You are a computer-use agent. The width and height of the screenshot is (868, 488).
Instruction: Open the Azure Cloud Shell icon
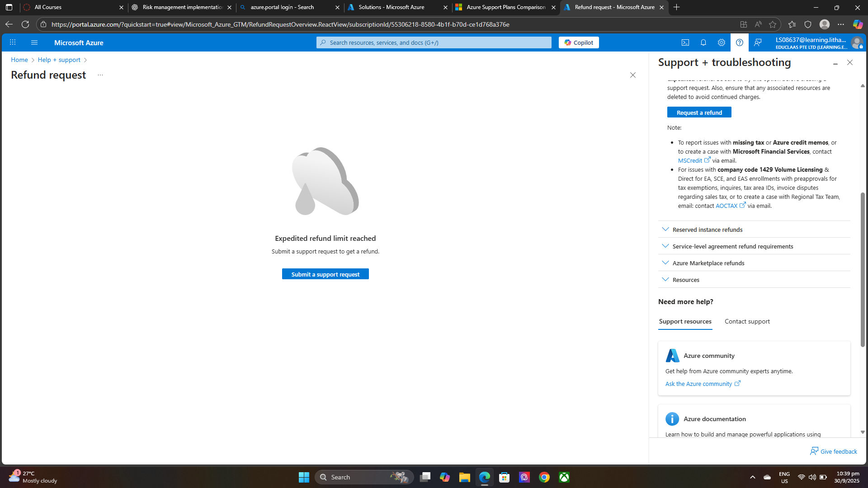[x=685, y=42]
